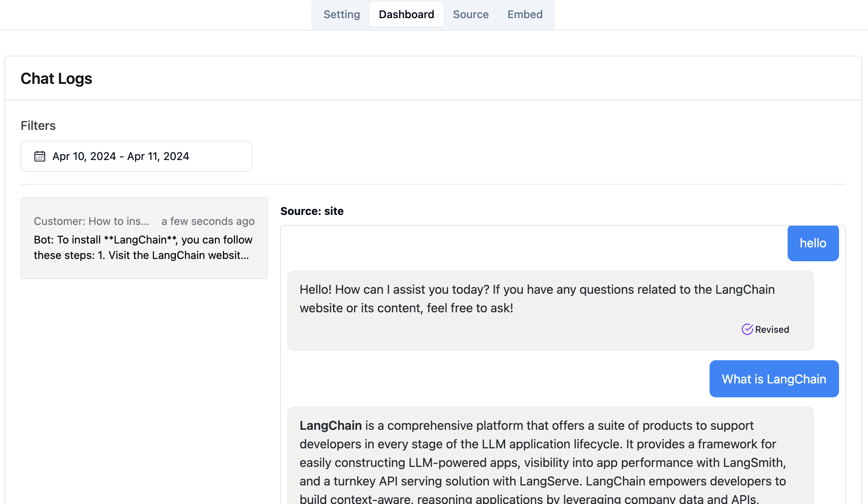Click the calendar icon in date filter
868x504 pixels.
(40, 156)
